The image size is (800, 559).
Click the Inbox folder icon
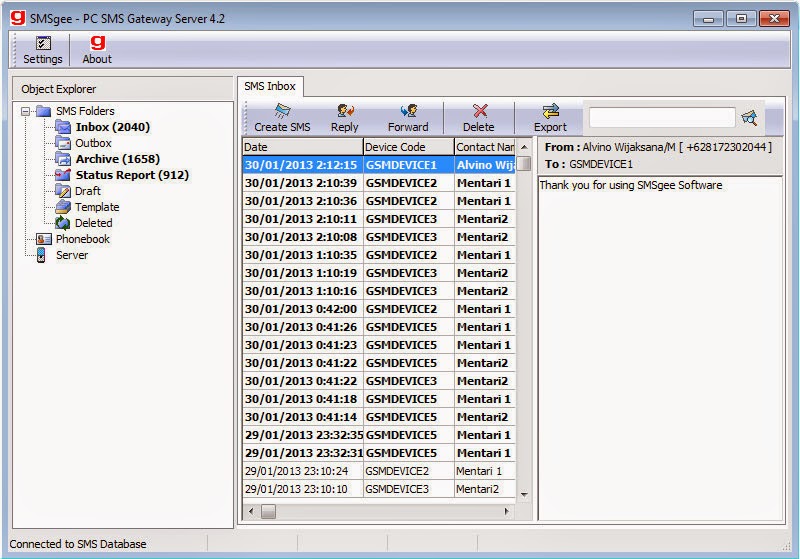[x=63, y=126]
